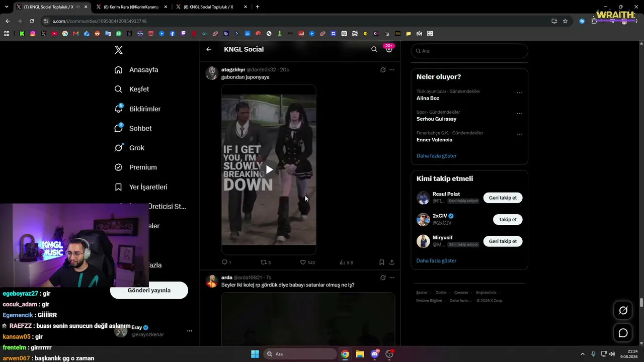
Task: Bookmark atagzlıhyr's post
Action: pos(382,262)
